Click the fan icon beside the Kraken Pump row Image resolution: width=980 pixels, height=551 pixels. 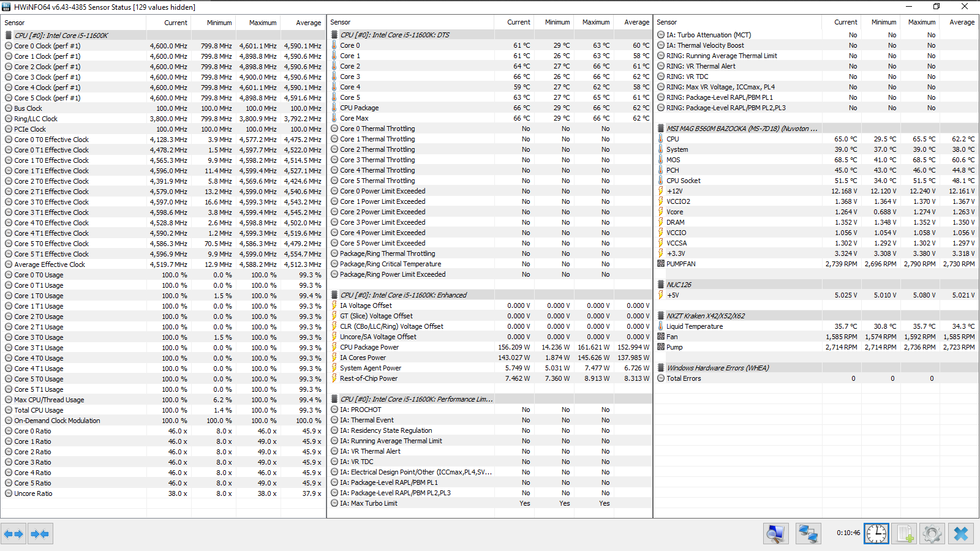661,347
